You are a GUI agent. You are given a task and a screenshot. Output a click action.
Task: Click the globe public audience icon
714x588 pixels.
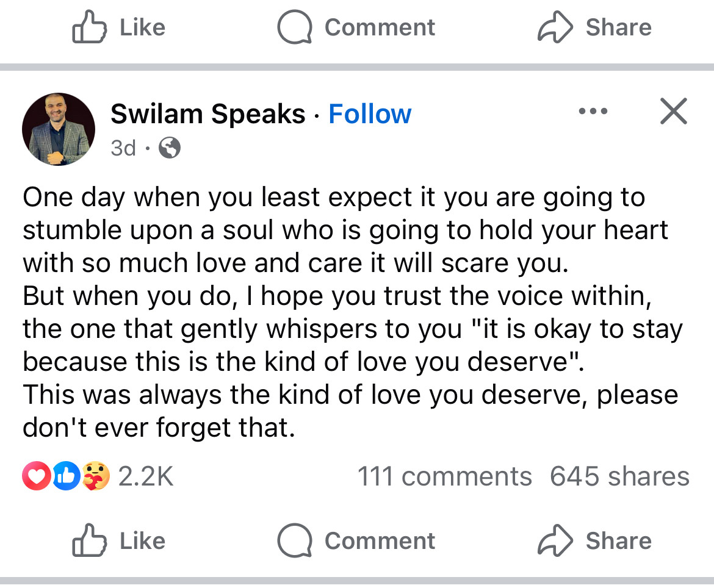[169, 148]
